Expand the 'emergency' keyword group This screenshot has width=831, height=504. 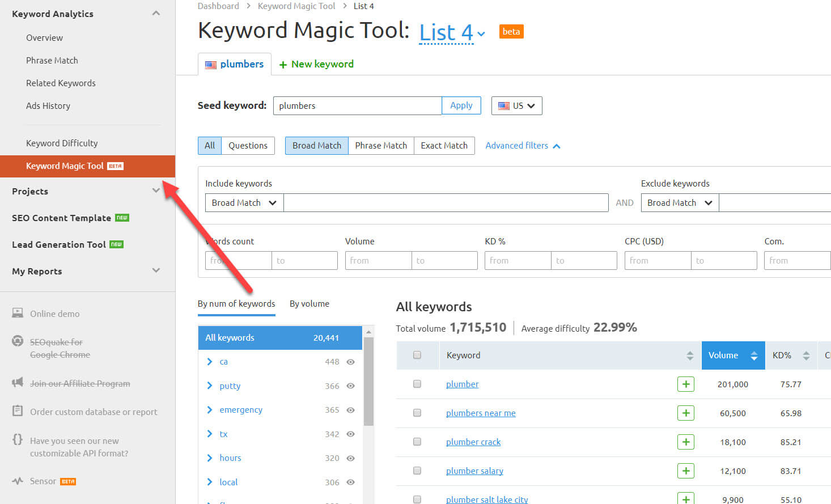pos(210,409)
